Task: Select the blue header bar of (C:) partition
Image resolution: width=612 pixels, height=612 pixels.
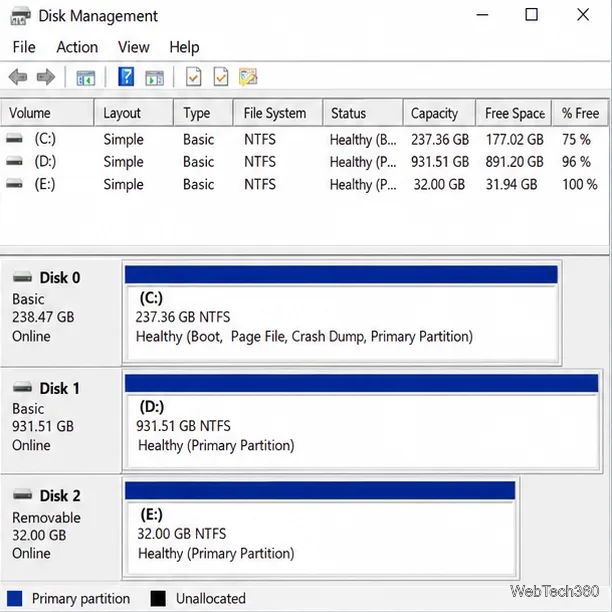Action: point(341,274)
